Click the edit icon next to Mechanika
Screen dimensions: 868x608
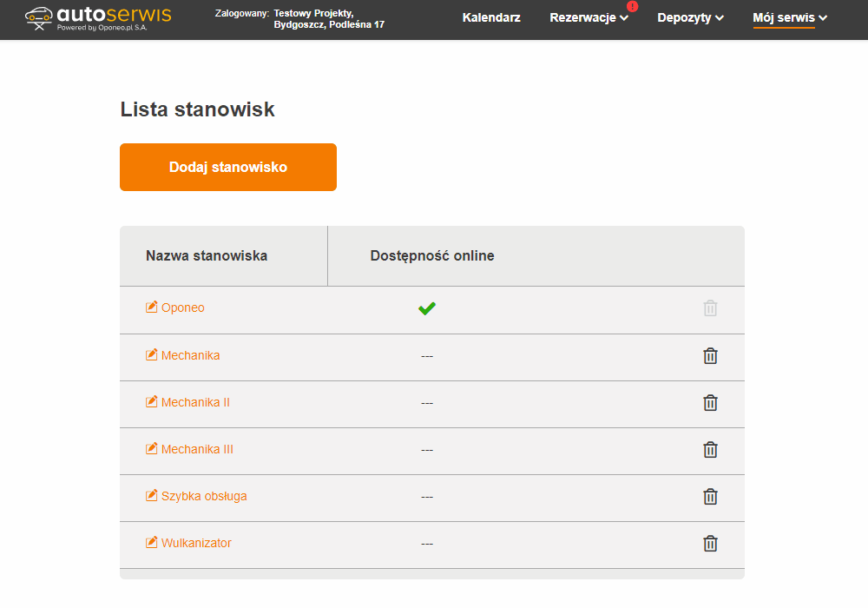point(151,355)
